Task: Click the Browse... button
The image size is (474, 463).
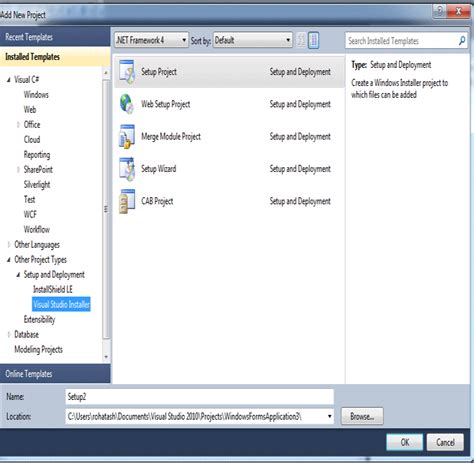Action: coord(362,416)
